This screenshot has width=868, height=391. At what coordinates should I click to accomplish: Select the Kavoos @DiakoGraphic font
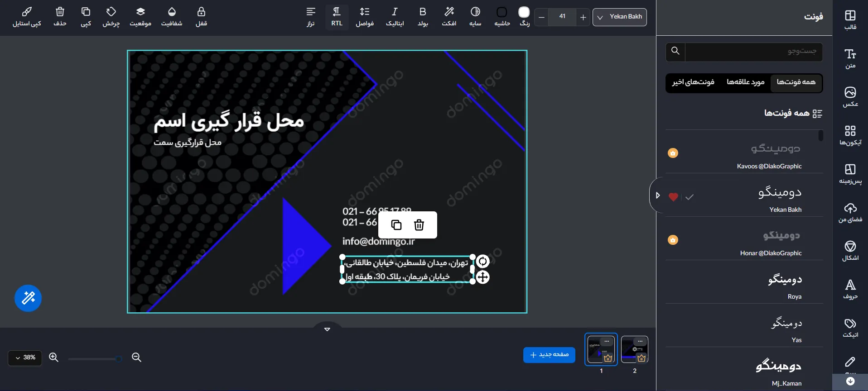(x=744, y=153)
